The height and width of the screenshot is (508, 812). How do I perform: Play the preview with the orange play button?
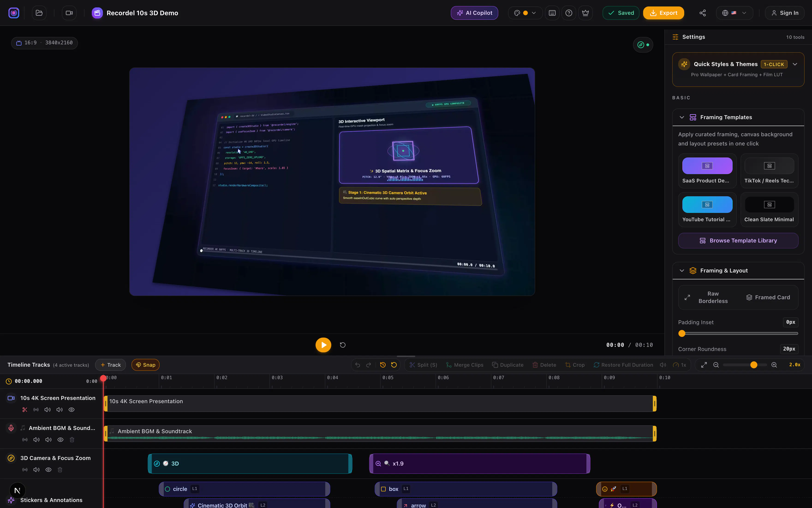point(323,345)
